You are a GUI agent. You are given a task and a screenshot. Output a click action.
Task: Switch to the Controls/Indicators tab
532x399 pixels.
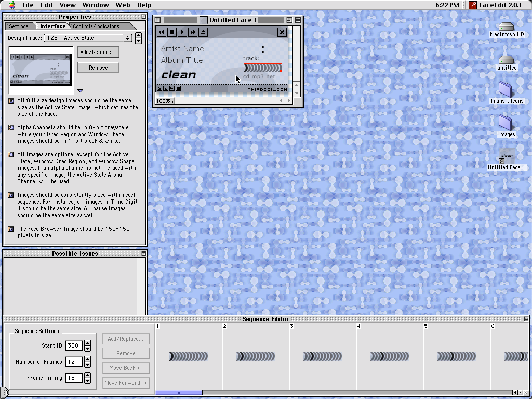tap(96, 26)
